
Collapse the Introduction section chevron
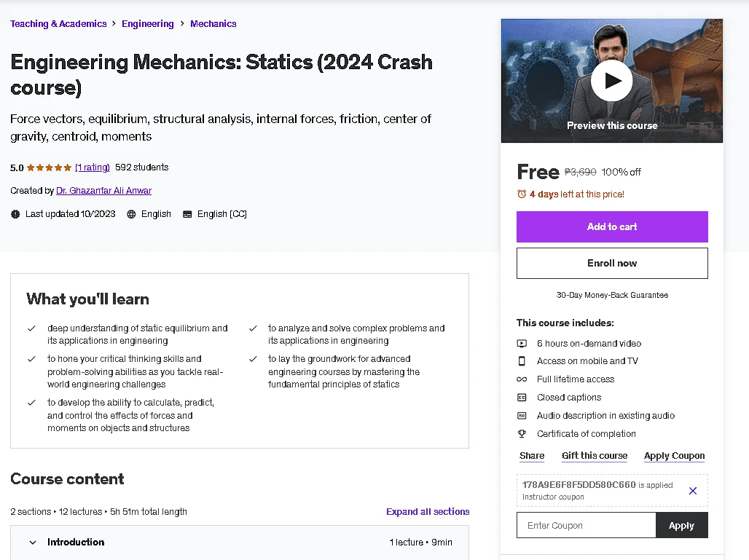[33, 543]
